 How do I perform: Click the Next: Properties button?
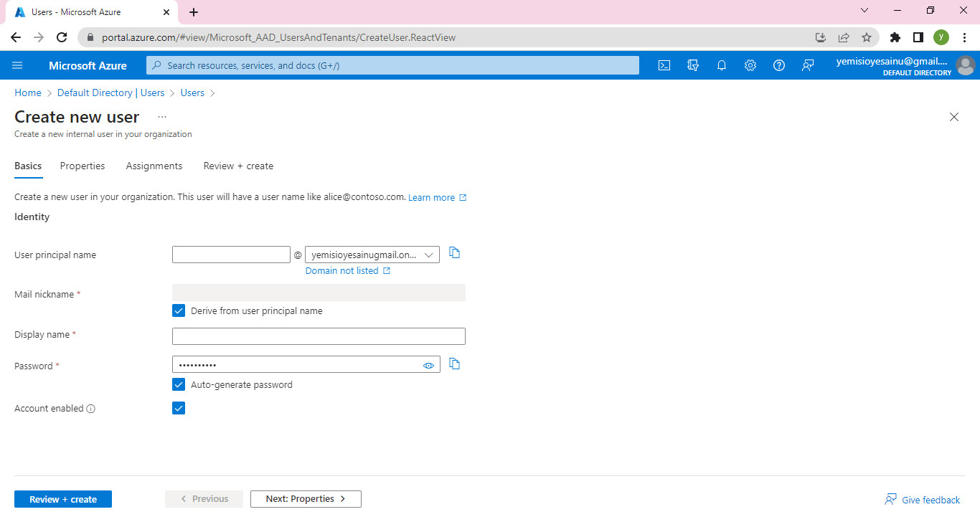(306, 499)
